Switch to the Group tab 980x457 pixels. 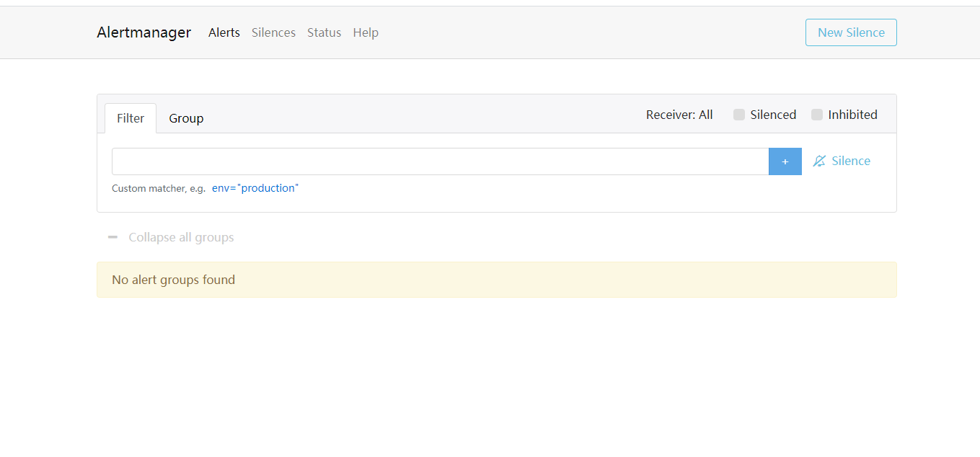(186, 118)
